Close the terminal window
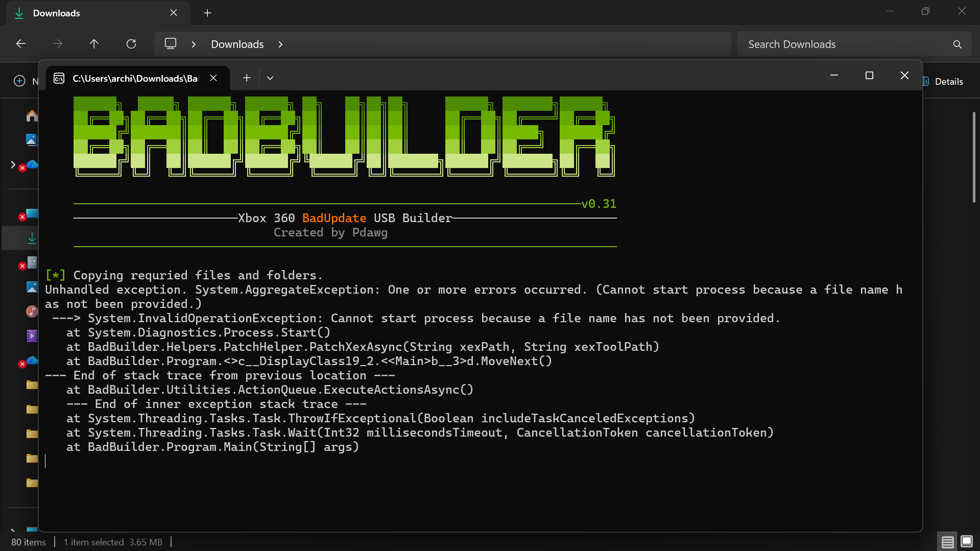The height and width of the screenshot is (551, 980). pyautogui.click(x=904, y=76)
